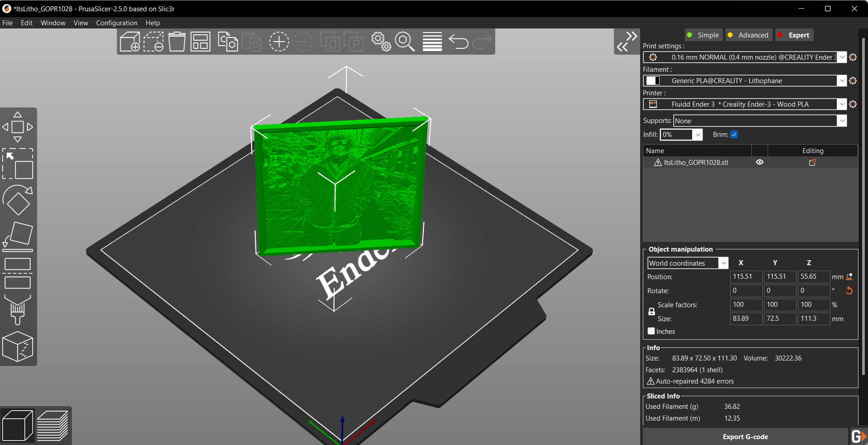This screenshot has width=868, height=445.
Task: Click the reset rotation arrow icon
Action: click(x=849, y=291)
